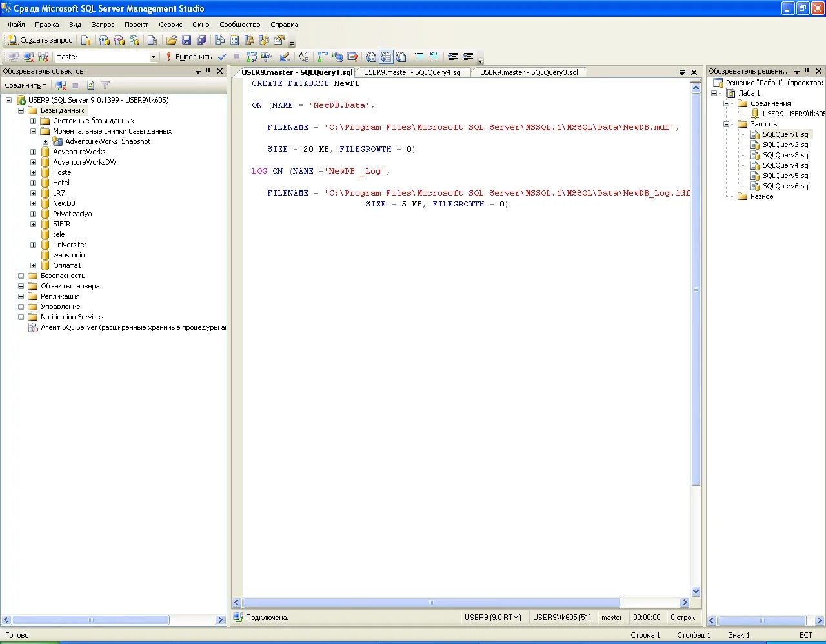
Task: Click Design Query in Editor icon
Action: [x=285, y=57]
